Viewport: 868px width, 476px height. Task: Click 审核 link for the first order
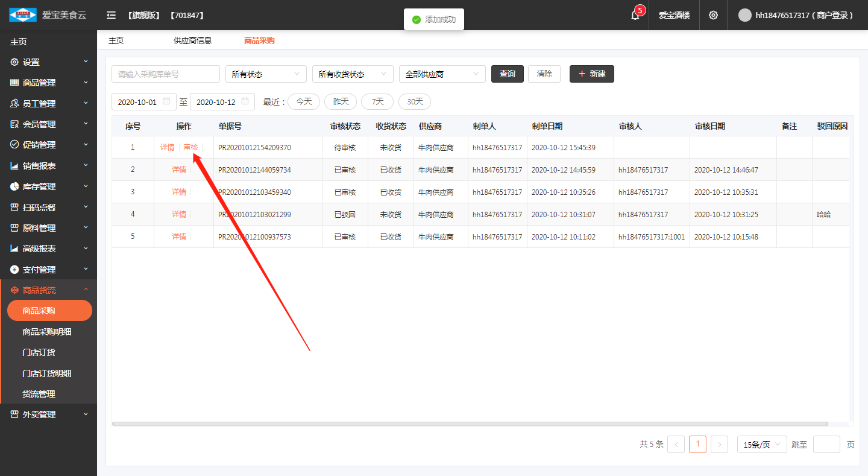[x=190, y=147]
